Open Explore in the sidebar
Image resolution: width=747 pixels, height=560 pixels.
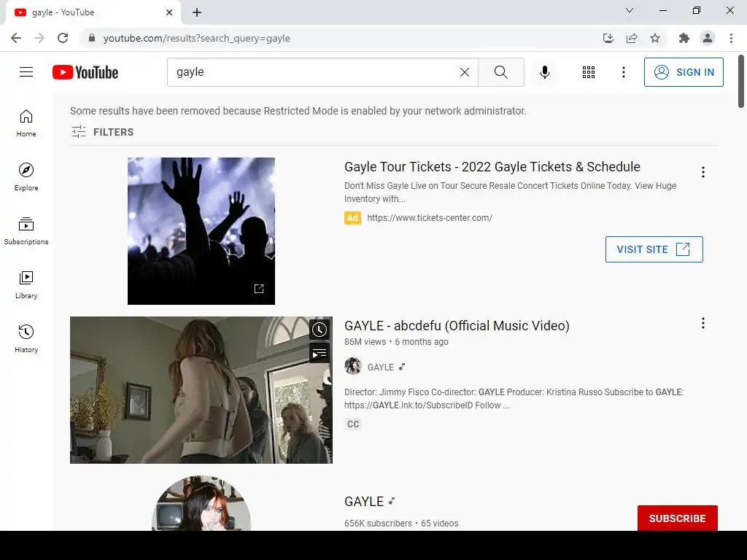coord(26,177)
